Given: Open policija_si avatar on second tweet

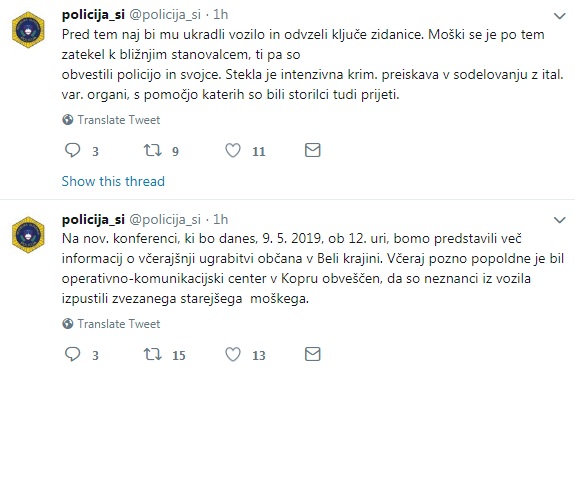Looking at the screenshot, I should click(x=28, y=235).
